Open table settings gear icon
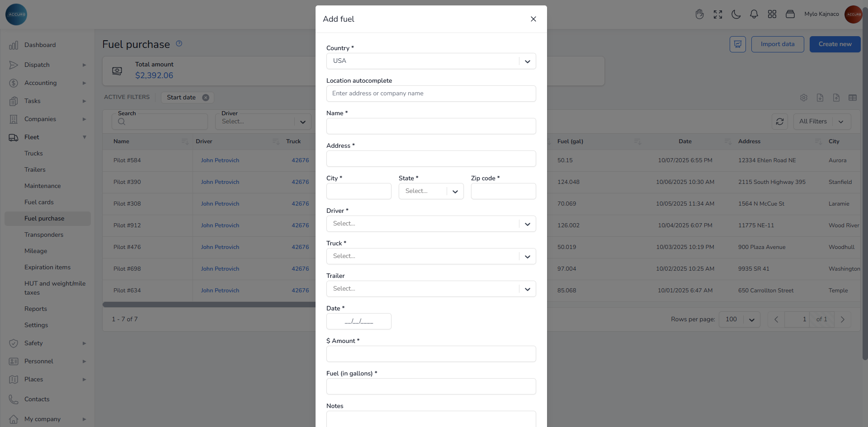The width and height of the screenshot is (868, 427). [x=803, y=98]
